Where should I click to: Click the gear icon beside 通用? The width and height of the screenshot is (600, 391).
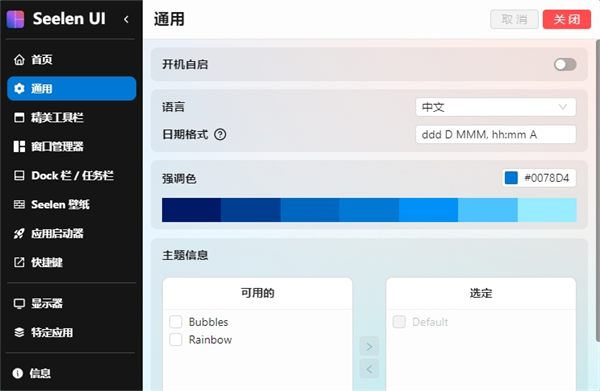[x=19, y=89]
